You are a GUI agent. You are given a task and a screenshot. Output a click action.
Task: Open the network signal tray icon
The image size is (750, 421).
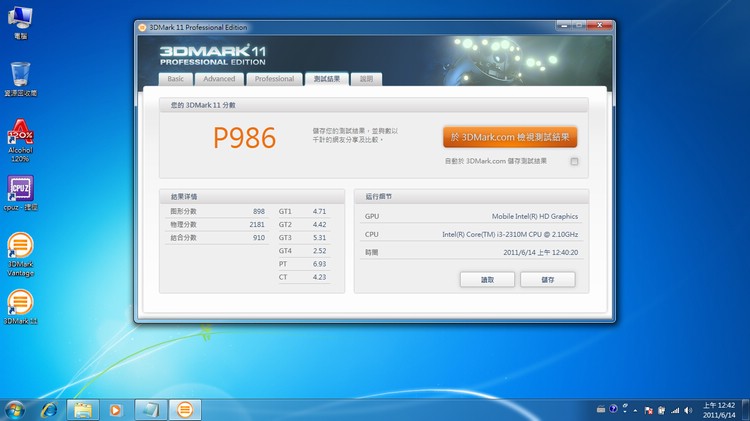pyautogui.click(x=675, y=410)
